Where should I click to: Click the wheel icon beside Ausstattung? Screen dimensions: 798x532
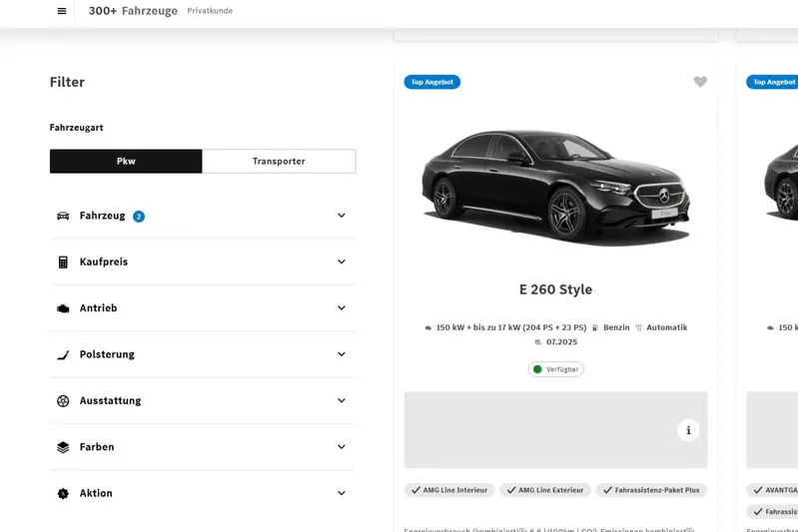pos(63,401)
